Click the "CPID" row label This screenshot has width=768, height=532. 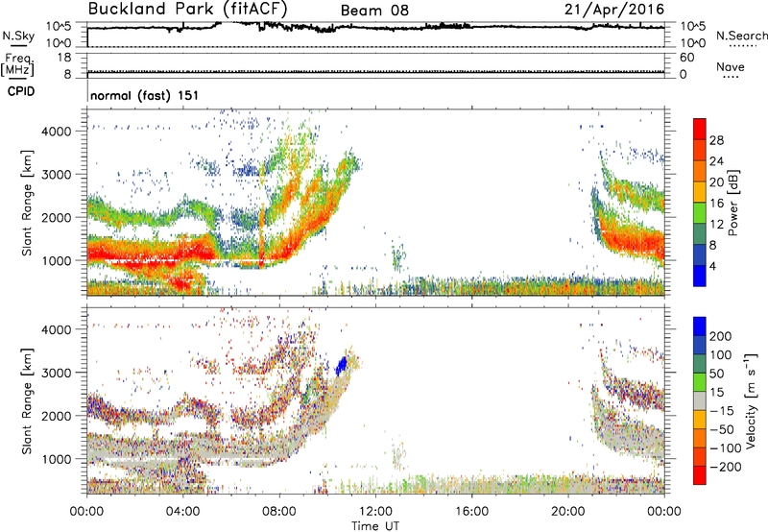[21, 91]
